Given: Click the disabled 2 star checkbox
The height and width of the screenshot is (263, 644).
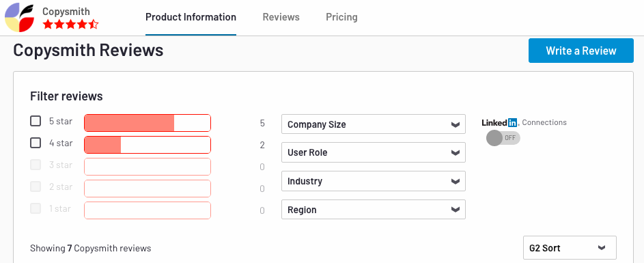Looking at the screenshot, I should 36,186.
